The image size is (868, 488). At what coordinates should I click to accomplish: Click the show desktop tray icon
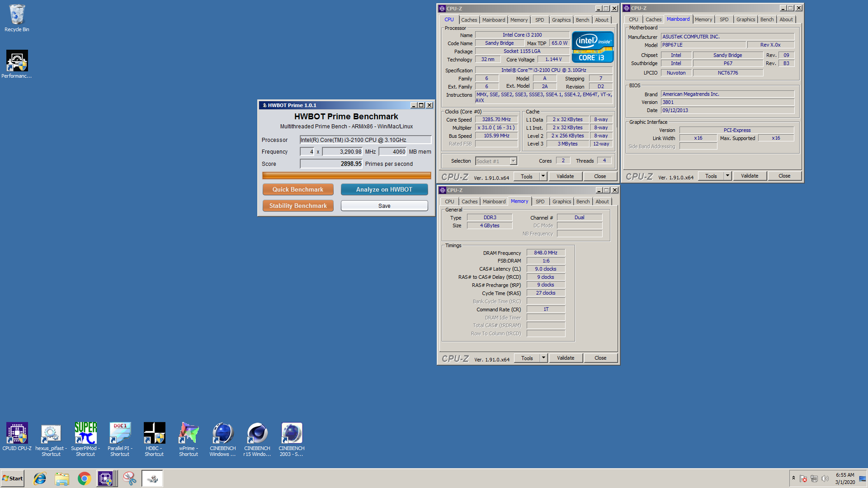863,479
